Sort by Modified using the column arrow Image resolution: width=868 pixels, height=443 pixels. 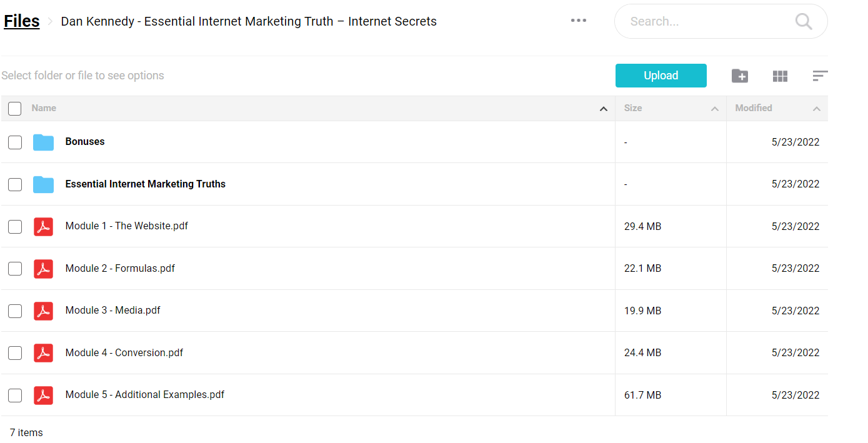(x=817, y=109)
